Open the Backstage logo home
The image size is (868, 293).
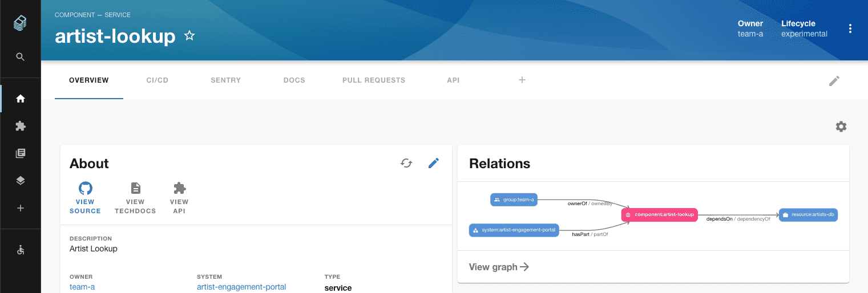pyautogui.click(x=20, y=23)
